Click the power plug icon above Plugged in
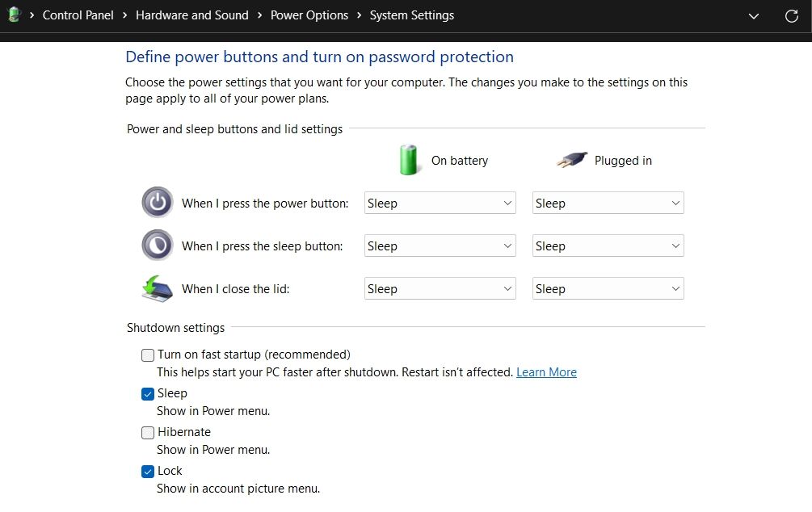Image resolution: width=812 pixels, height=512 pixels. pos(572,159)
